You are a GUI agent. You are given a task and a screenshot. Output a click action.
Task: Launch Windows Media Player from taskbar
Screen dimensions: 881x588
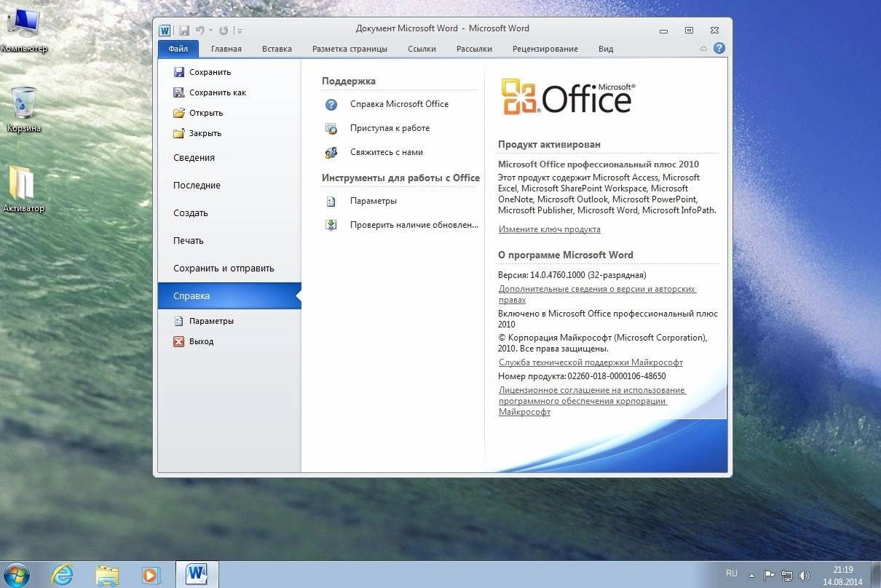pos(151,575)
